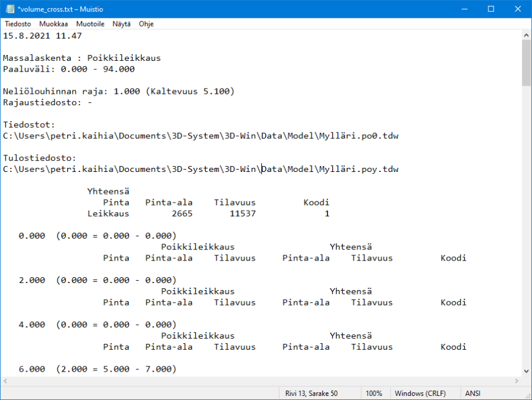The width and height of the screenshot is (532, 400).
Task: Click the vertical scrollbar down arrow
Action: click(x=526, y=370)
